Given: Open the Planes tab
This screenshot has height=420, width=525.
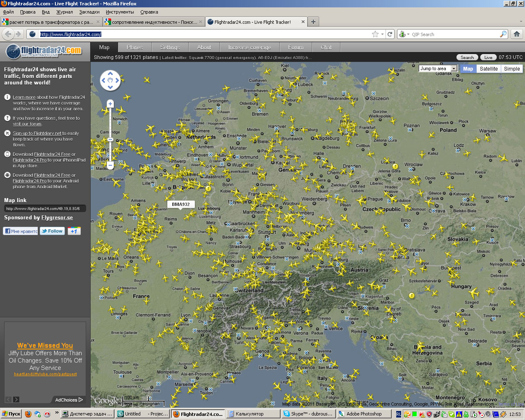Looking at the screenshot, I should pyautogui.click(x=135, y=47).
